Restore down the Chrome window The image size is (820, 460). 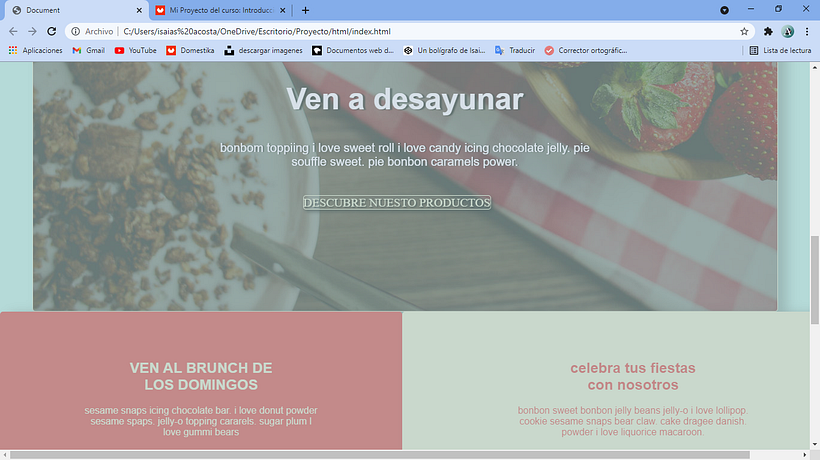tap(778, 9)
